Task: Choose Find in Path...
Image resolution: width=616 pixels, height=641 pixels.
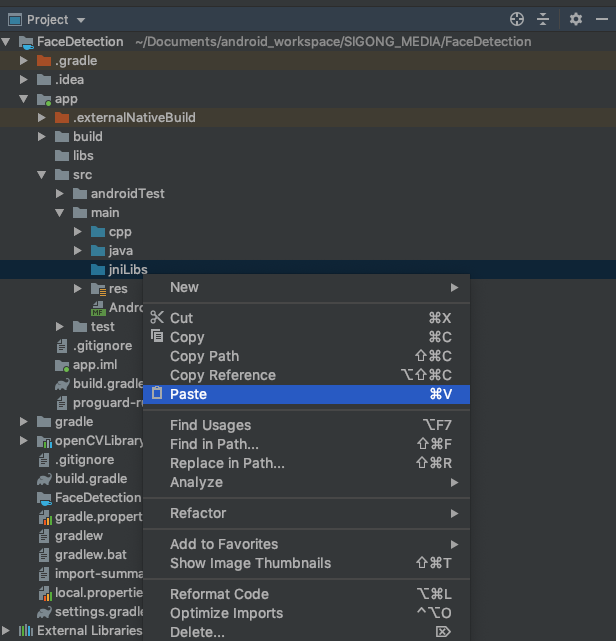Action: coord(306,444)
